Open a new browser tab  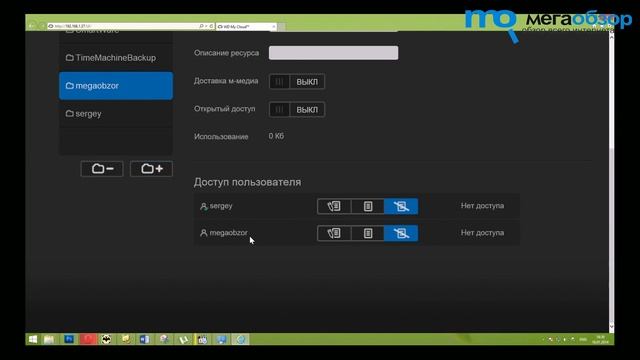[x=281, y=27]
